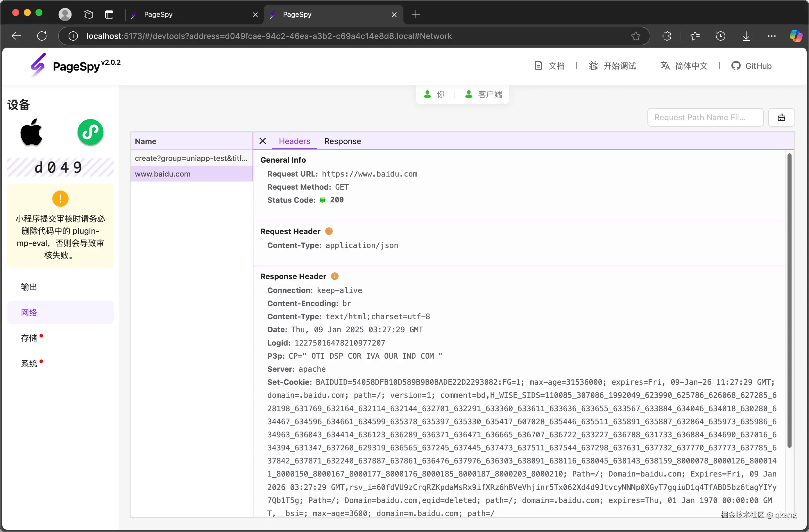Screen dimensions: 809x532
Task: Close the request details panel
Action: (262, 141)
